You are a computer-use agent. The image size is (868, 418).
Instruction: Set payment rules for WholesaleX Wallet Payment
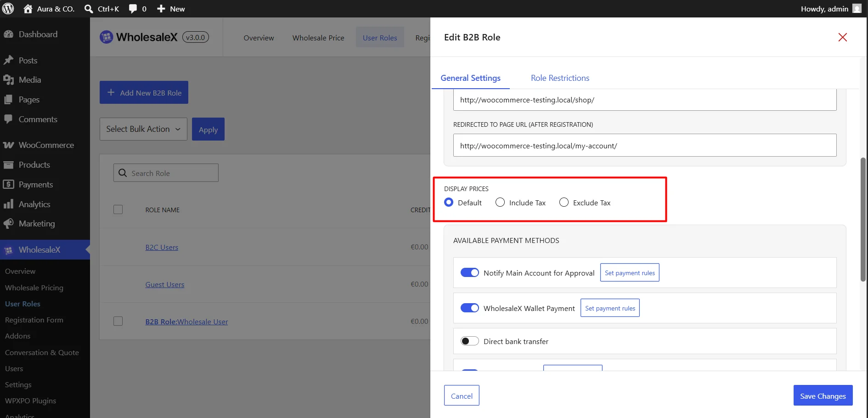[610, 308]
